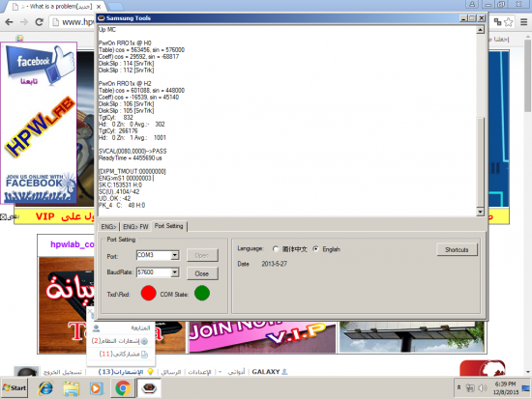
Task: Click the my posts (11) popup entry
Action: pyautogui.click(x=124, y=354)
